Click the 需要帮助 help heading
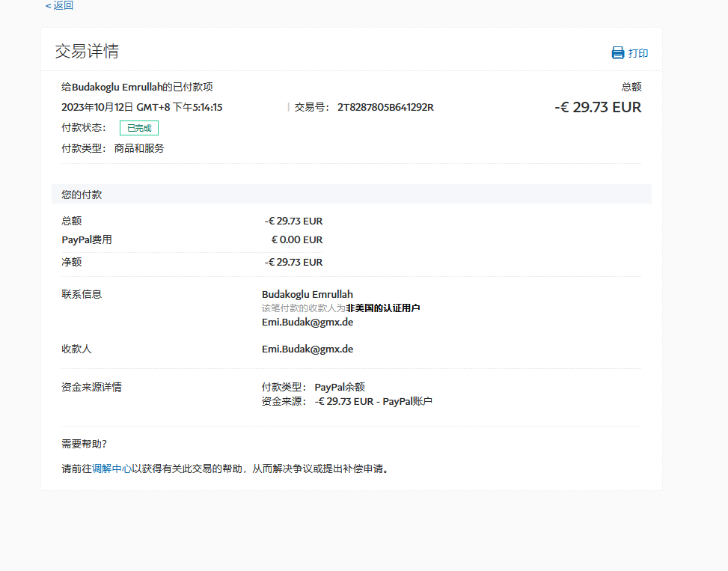 [84, 444]
